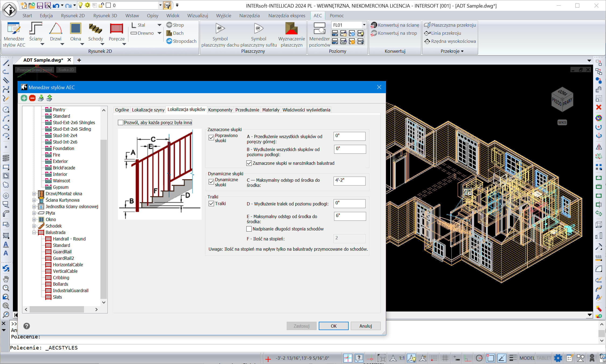Enable Nadpisanie długości stopnia schodów

click(249, 229)
